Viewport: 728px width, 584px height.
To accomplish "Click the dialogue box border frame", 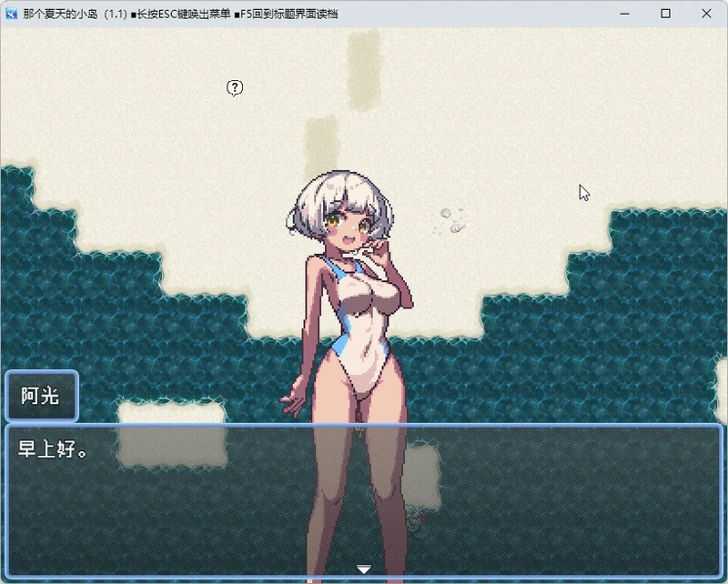I will 364,426.
